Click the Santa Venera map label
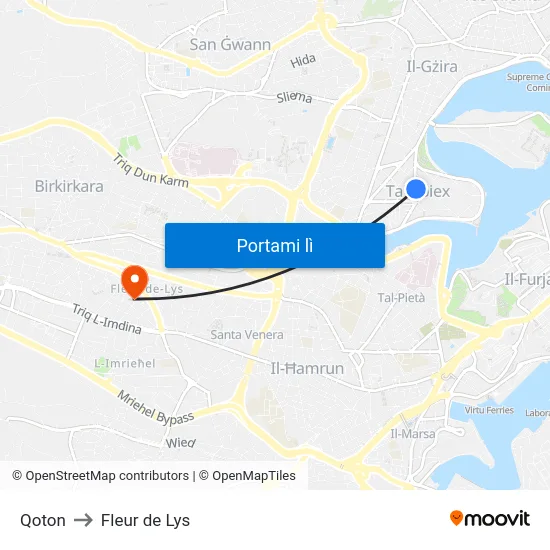The height and width of the screenshot is (550, 550). coord(247,335)
